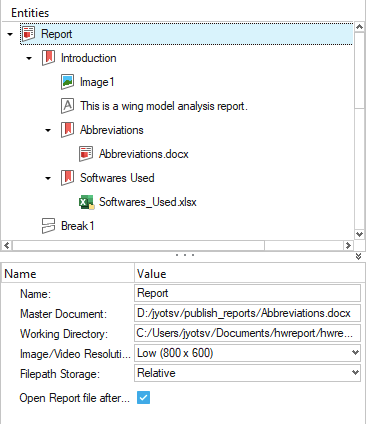Collapse the Introduction chapter node

[x=29, y=58]
